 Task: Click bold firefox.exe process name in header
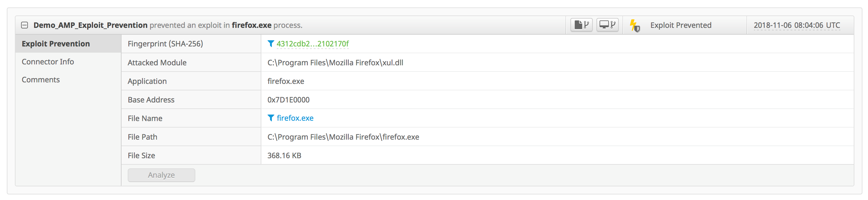point(251,25)
